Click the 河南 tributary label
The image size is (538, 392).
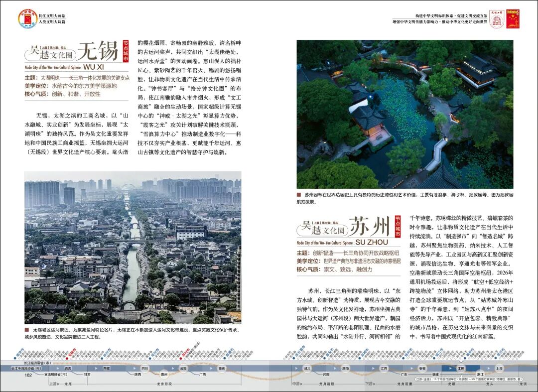point(326,375)
